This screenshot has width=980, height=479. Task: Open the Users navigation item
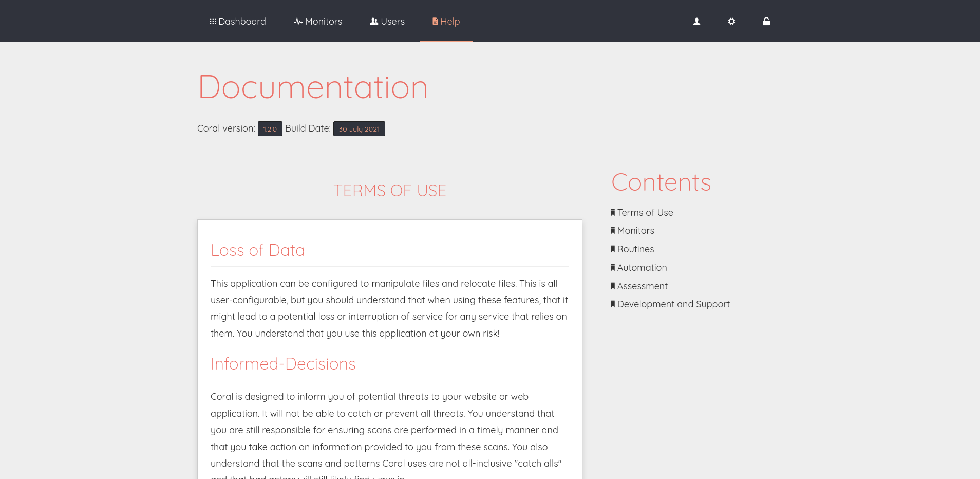[387, 21]
